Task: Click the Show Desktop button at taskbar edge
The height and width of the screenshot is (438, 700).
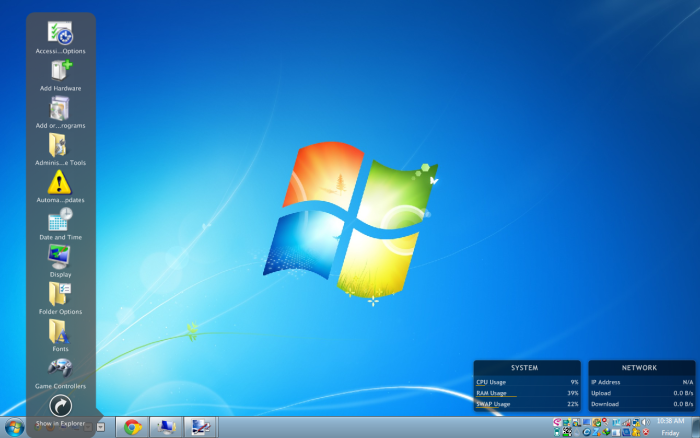Action: pos(696,427)
